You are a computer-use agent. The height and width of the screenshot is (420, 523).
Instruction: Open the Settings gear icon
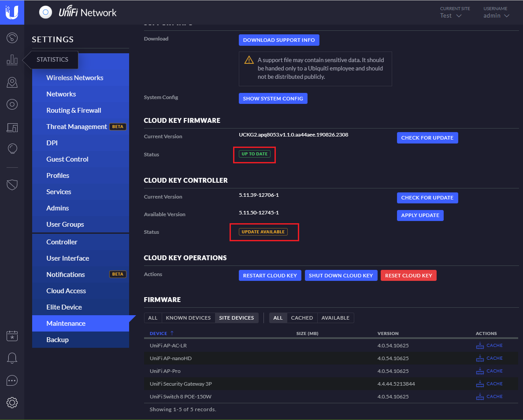[x=12, y=403]
